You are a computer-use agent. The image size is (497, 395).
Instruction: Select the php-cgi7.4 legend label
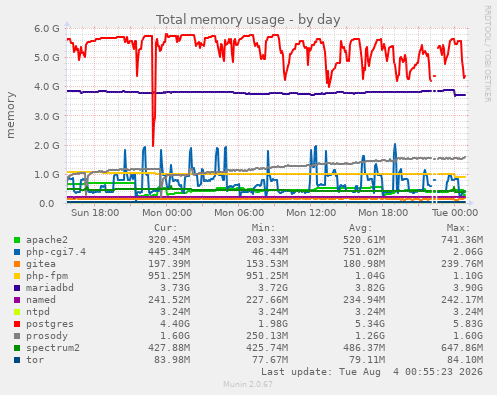(x=56, y=252)
